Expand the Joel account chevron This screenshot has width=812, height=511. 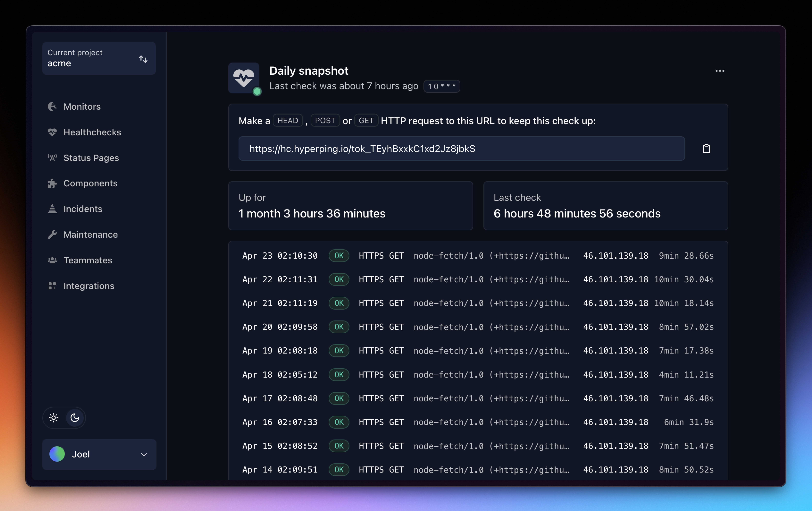coord(144,455)
